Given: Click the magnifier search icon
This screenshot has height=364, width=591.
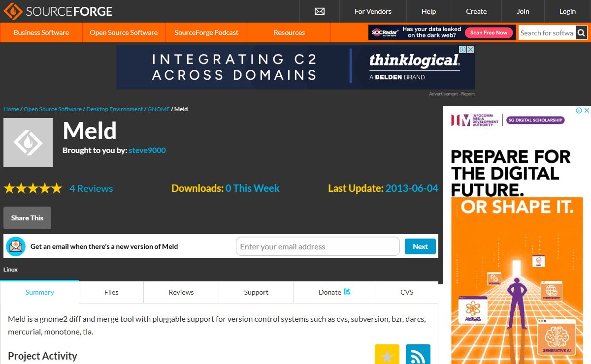Looking at the screenshot, I should [581, 33].
